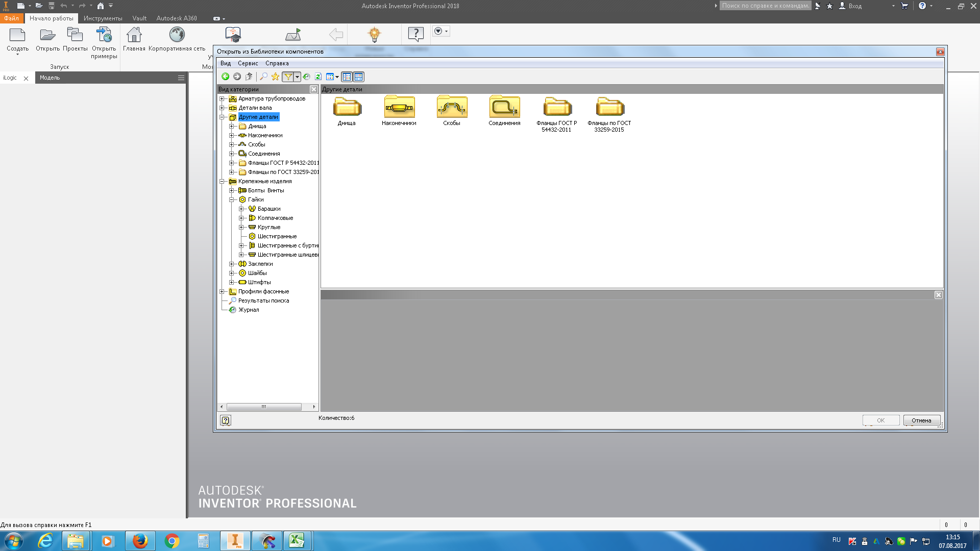Select Результаты поиска item
Viewport: 980px width, 551px height.
[x=263, y=300]
